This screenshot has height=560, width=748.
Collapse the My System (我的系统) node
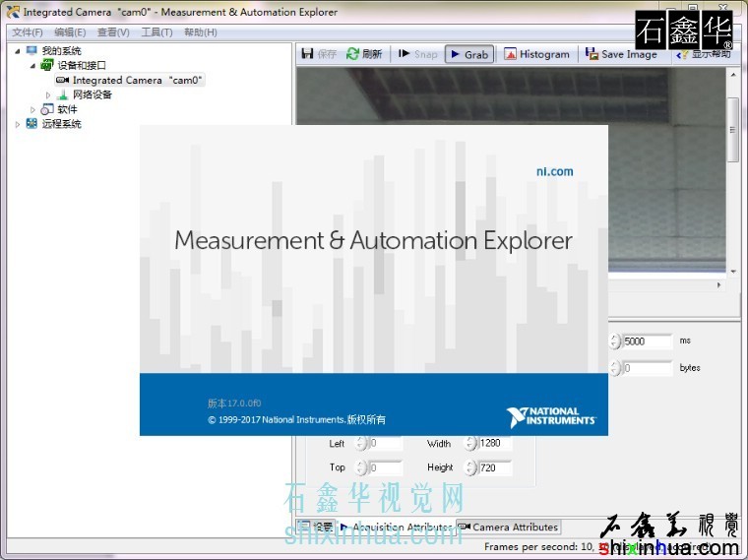pos(18,50)
